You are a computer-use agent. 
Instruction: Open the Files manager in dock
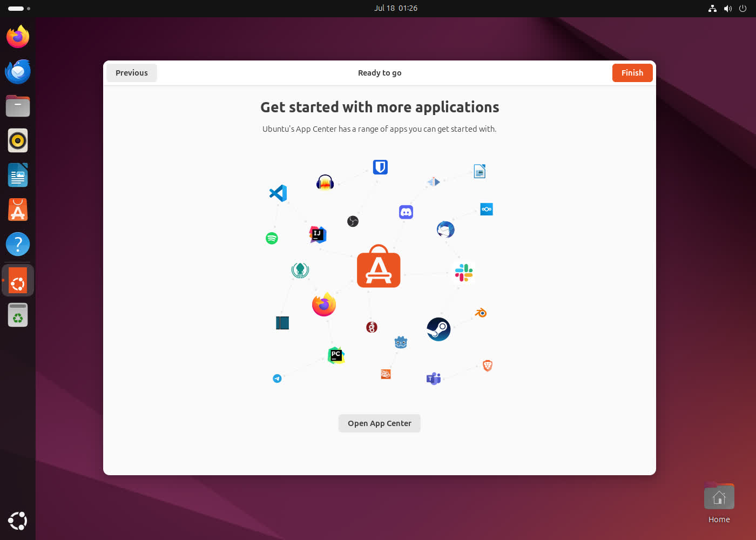[18, 106]
